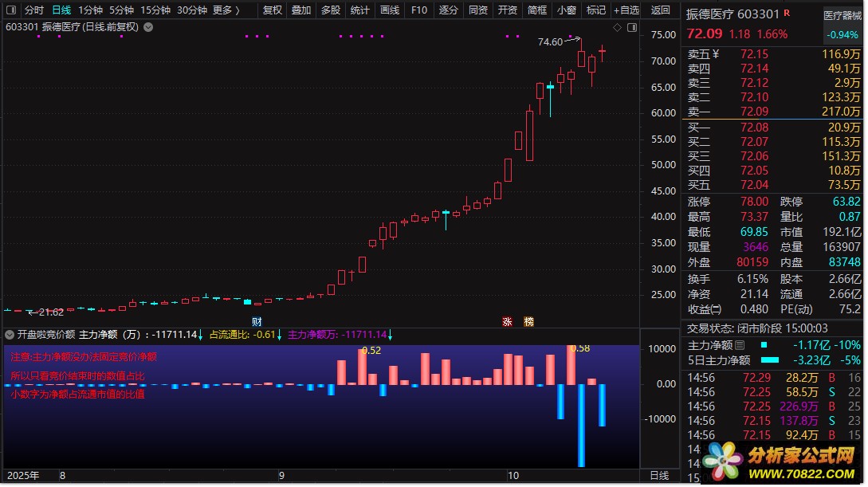Click the 返回 back button
Screen dimensions: 868x487
[x=660, y=10]
